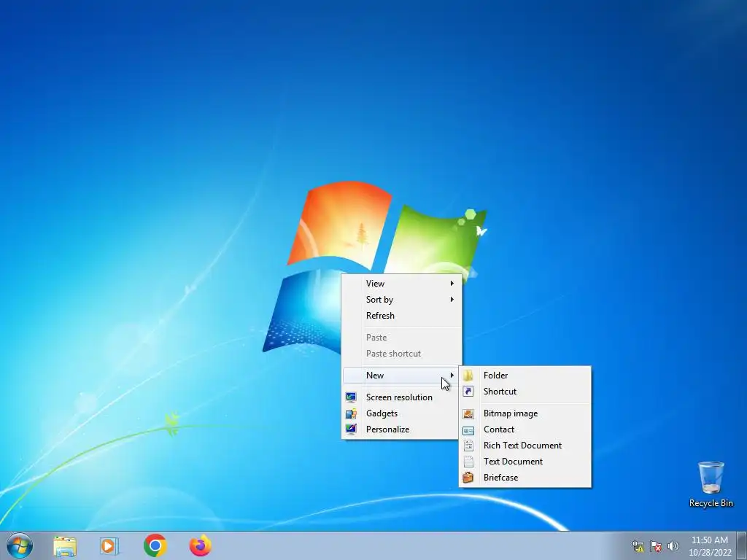The image size is (747, 560).
Task: Create a new Contact
Action: click(525, 429)
